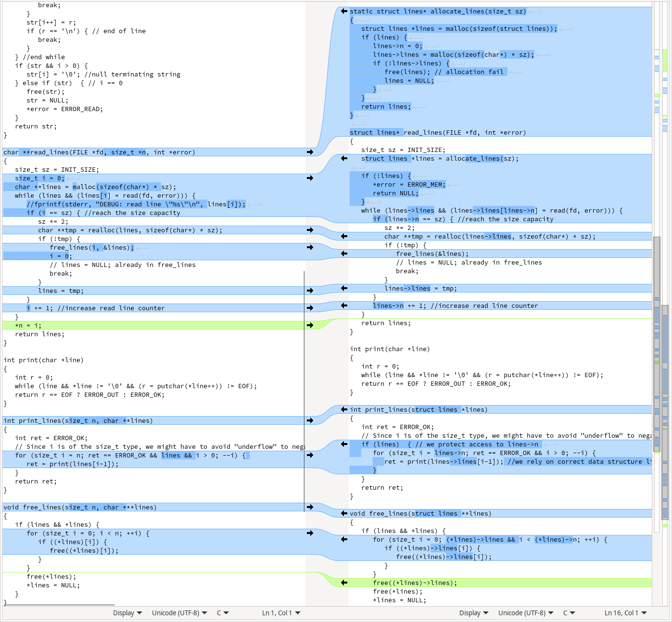672x622 pixels.
Task: Open the right pane "Ln 16, Col 1" menu
Action: tap(625, 613)
